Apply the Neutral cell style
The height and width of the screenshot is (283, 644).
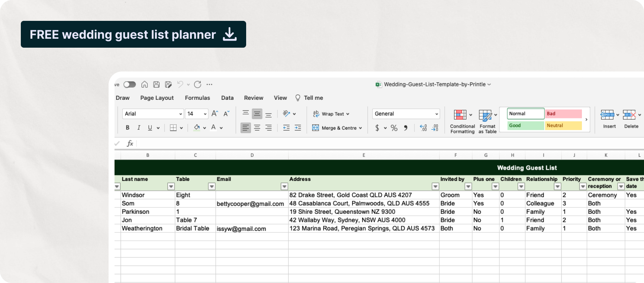tap(563, 125)
